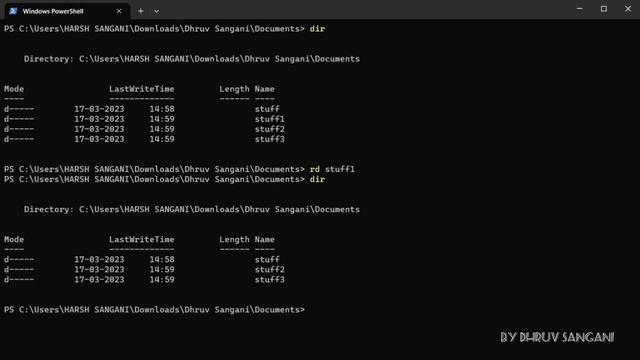Screen dimensions: 640x360
Task: Close the terminal window
Action: pos(628,9)
